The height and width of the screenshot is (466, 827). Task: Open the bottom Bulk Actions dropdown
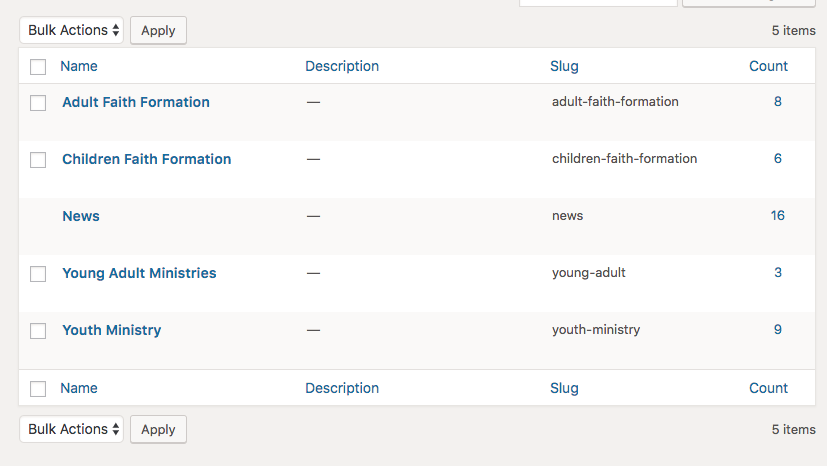tap(72, 429)
